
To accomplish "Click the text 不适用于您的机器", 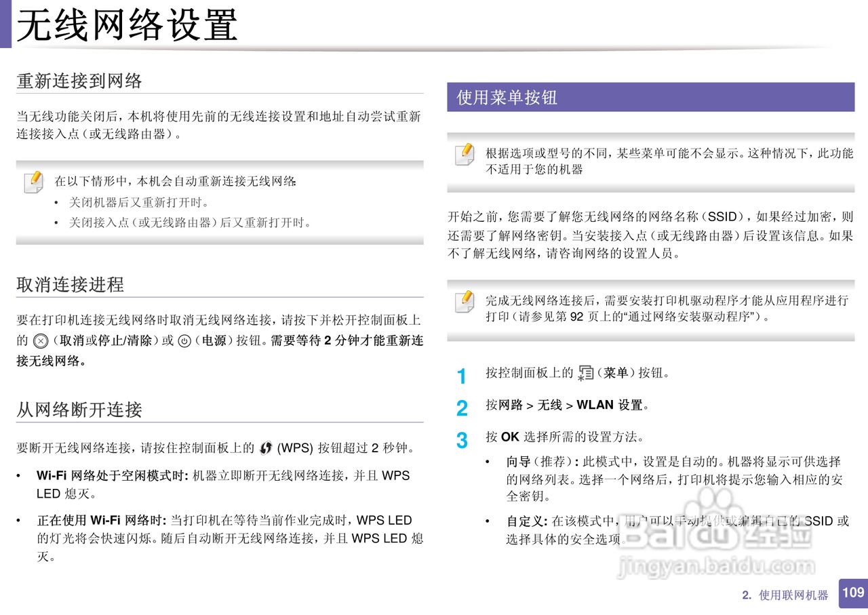I will 534,170.
